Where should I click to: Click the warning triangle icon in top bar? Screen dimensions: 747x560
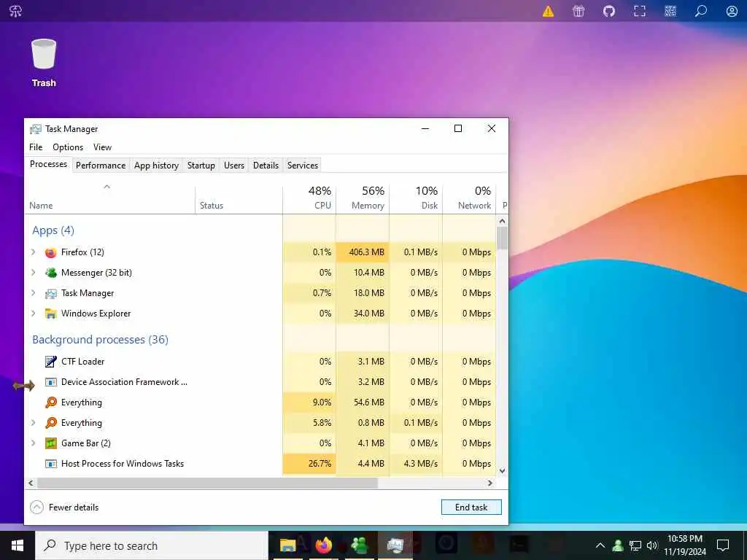[x=548, y=11]
